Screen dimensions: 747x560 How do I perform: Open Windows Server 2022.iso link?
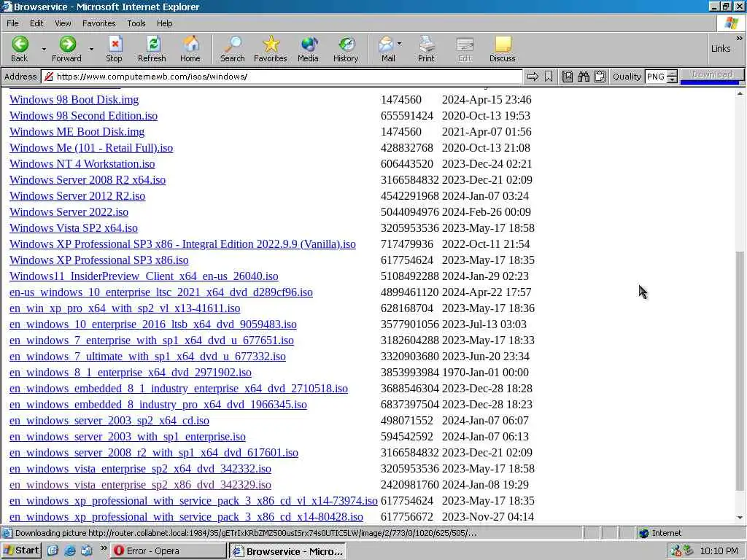(69, 212)
